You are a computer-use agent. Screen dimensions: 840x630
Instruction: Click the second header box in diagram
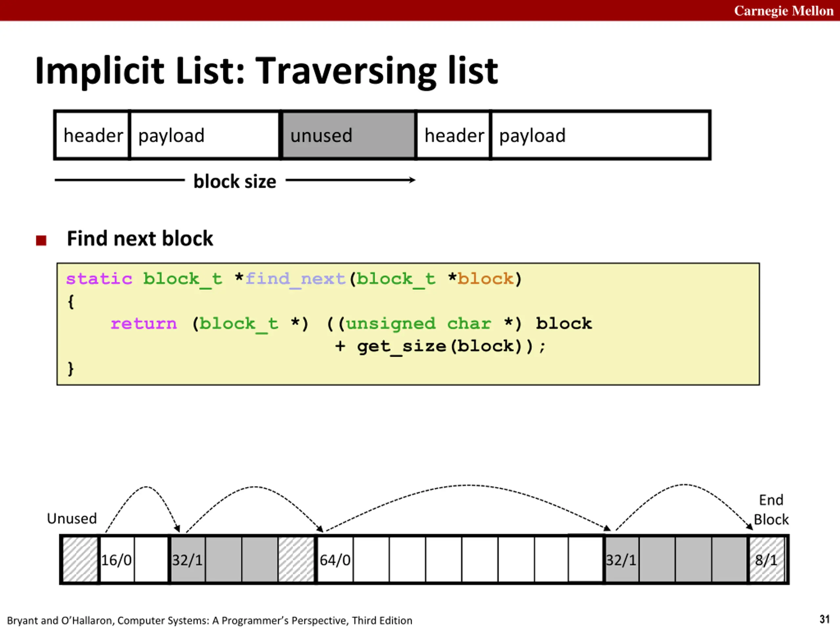[x=453, y=135]
